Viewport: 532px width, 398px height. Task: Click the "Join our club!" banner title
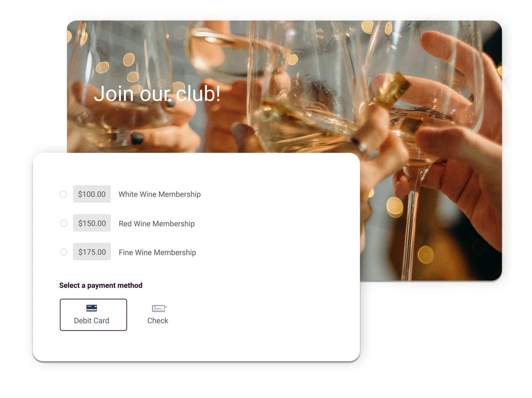(157, 94)
